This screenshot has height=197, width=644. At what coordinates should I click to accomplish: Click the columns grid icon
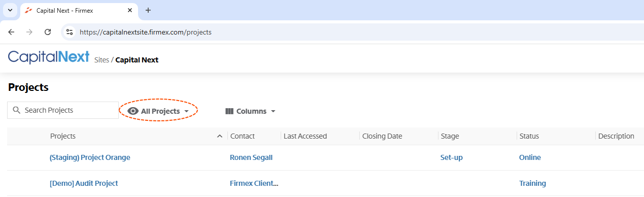tap(229, 111)
